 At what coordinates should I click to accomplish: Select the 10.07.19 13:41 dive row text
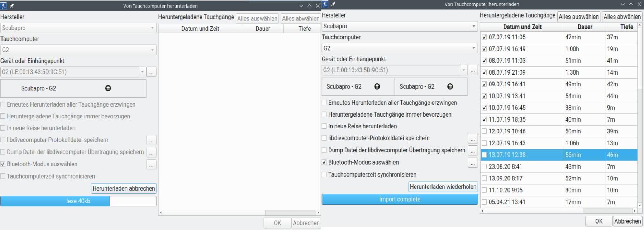tap(507, 96)
